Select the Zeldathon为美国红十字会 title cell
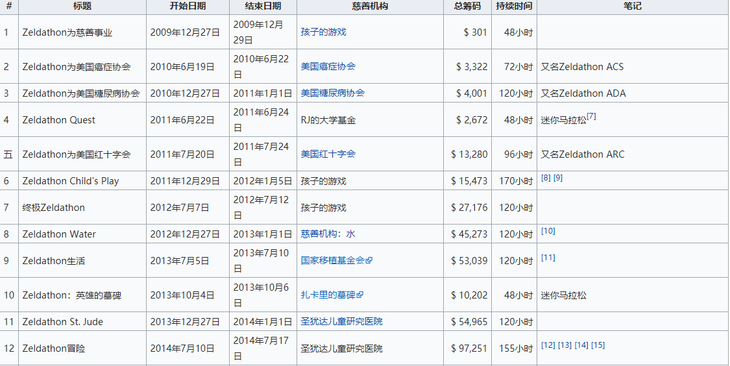Image resolution: width=730 pixels, height=366 pixels. [82, 154]
